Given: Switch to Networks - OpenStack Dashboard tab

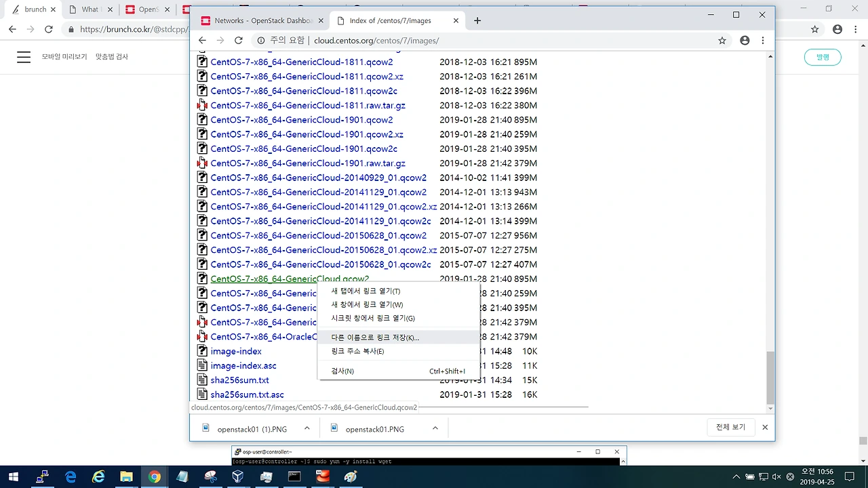Looking at the screenshot, I should (x=262, y=20).
